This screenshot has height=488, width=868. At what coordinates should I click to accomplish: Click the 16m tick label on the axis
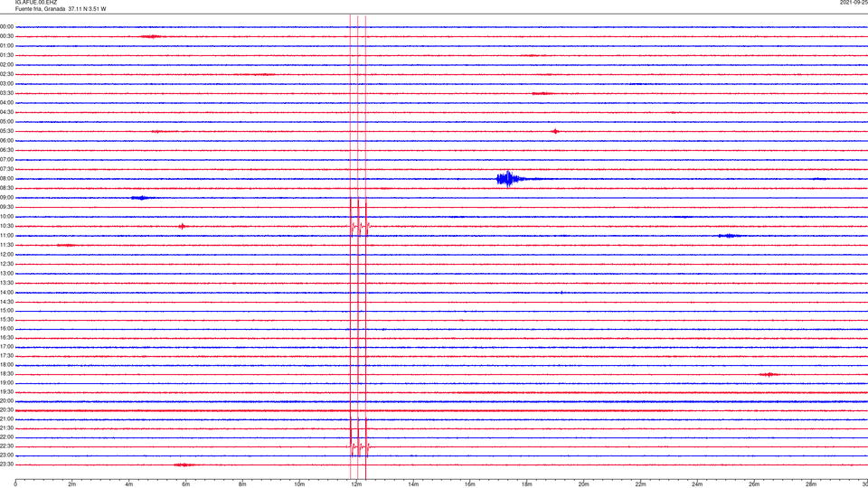click(469, 484)
